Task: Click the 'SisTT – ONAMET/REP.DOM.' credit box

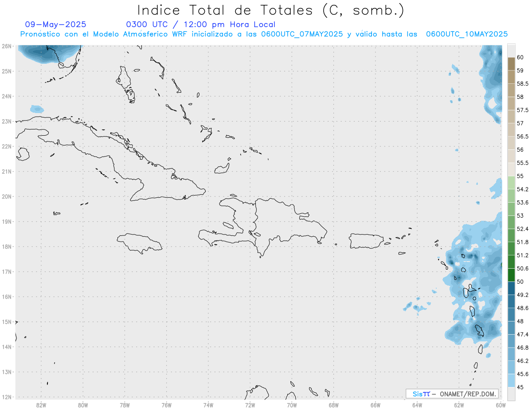Action: [452, 394]
